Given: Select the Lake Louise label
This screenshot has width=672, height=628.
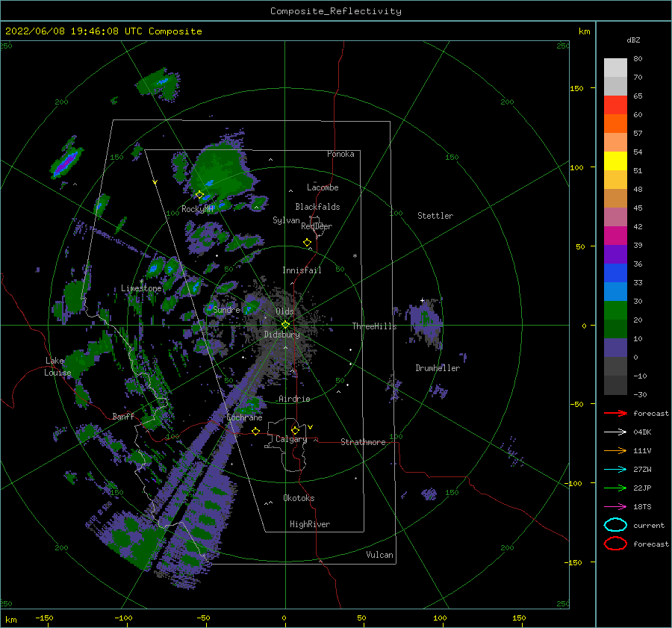Looking at the screenshot, I should 57,367.
